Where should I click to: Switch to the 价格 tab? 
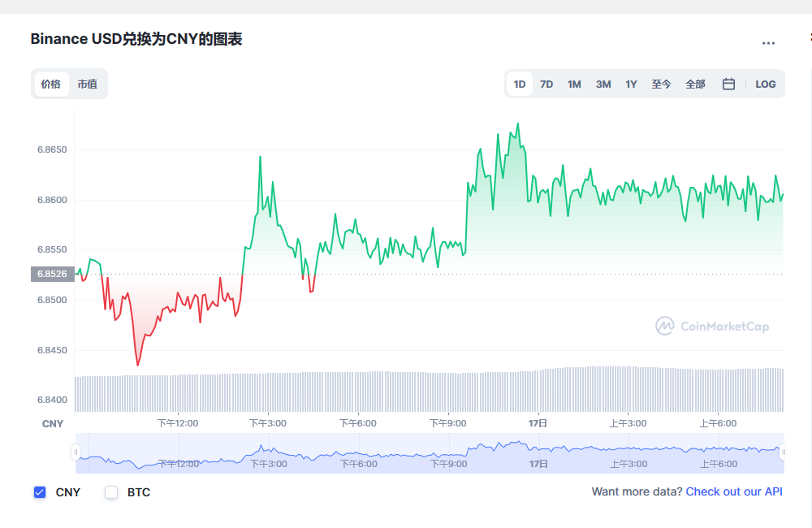point(51,84)
